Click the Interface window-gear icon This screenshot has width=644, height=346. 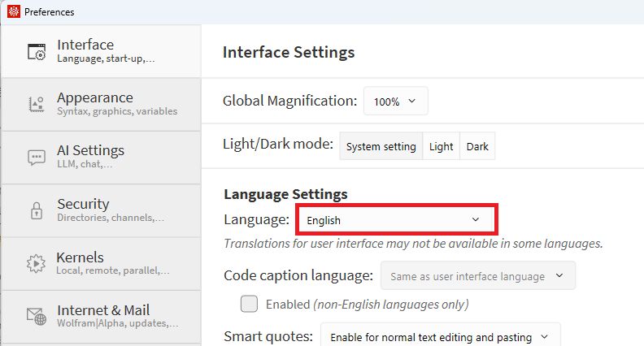tap(37, 52)
